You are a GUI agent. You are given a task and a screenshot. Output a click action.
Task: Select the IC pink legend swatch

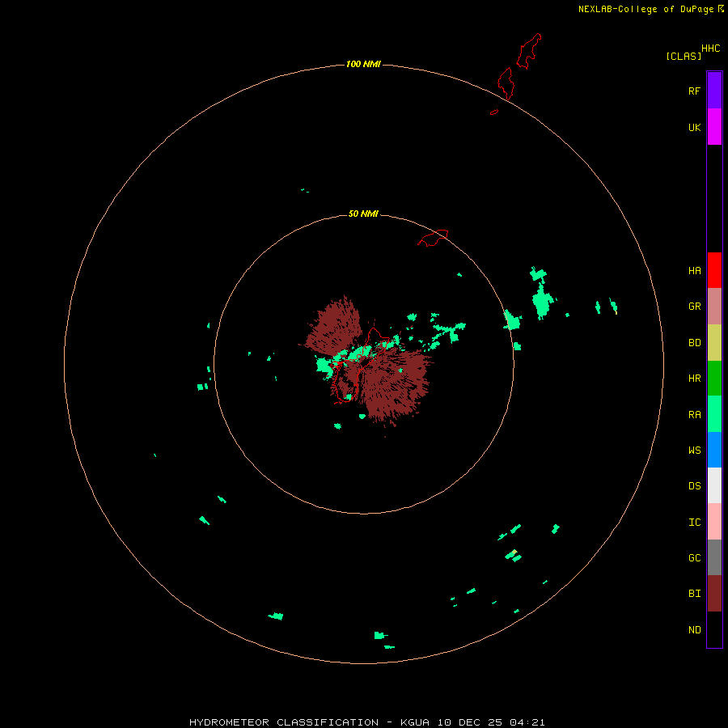point(714,522)
